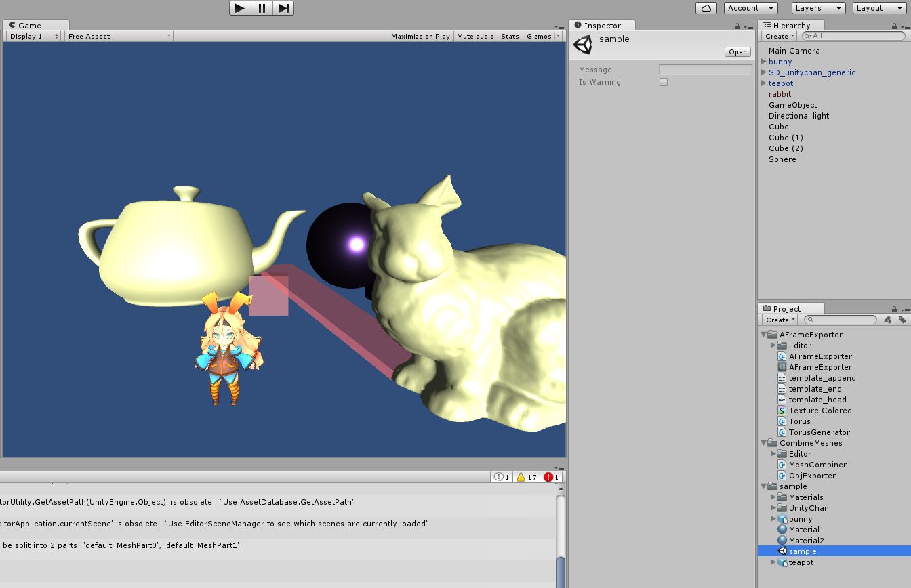Pause the game using the Pause button
The height and width of the screenshot is (588, 911).
[x=262, y=8]
